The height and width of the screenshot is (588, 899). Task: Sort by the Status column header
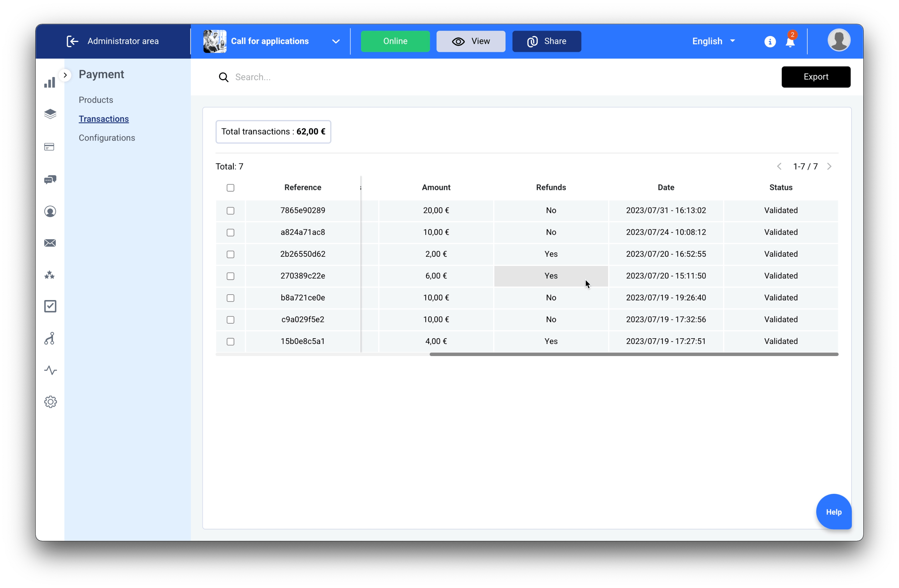click(781, 187)
